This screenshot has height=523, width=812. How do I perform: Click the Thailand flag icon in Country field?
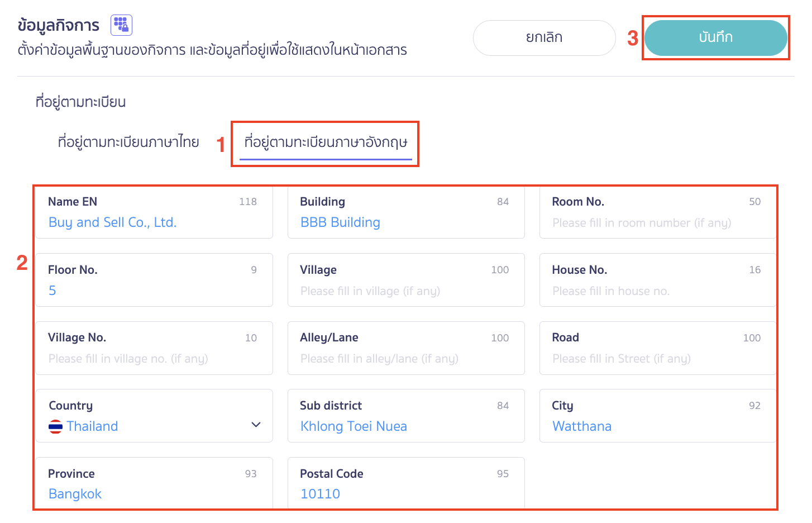coord(55,426)
